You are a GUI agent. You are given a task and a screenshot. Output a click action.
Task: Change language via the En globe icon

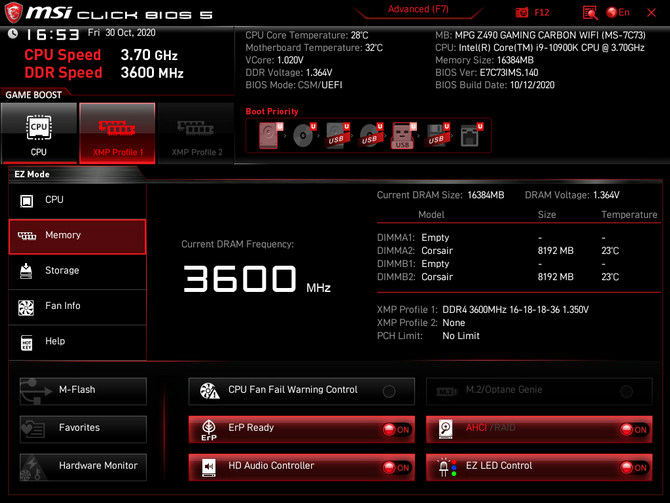click(x=618, y=12)
